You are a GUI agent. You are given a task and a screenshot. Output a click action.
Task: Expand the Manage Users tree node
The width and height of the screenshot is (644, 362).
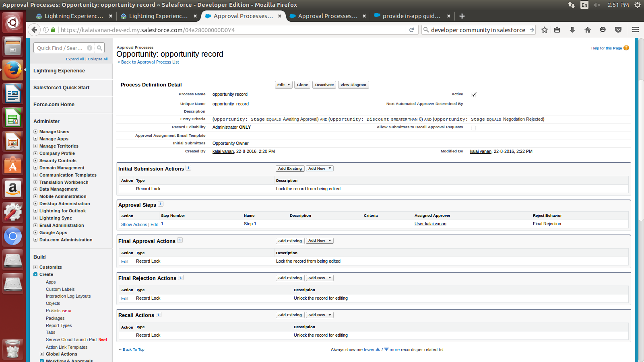point(35,132)
